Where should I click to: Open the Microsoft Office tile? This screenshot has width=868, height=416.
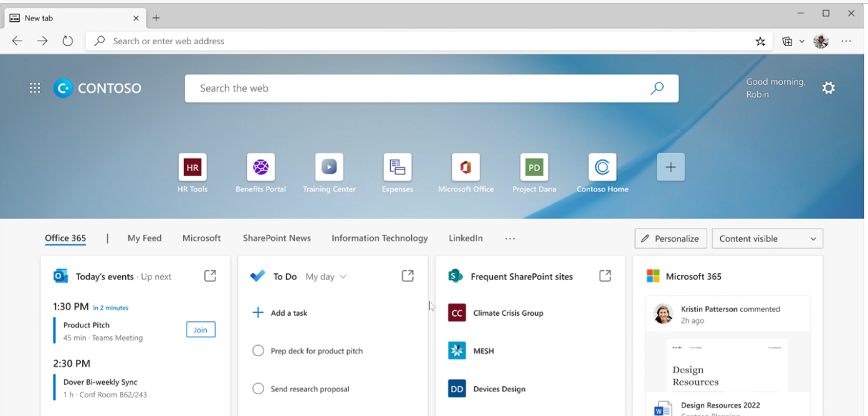point(465,167)
